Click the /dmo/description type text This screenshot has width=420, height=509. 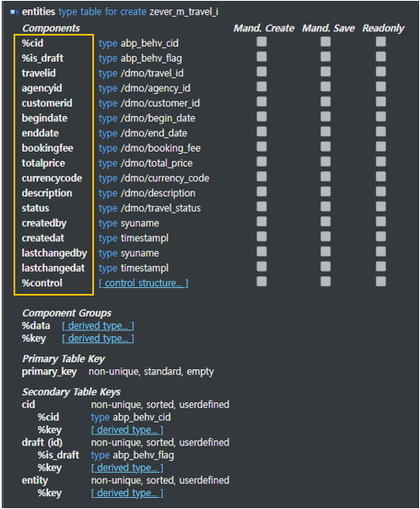tap(158, 193)
